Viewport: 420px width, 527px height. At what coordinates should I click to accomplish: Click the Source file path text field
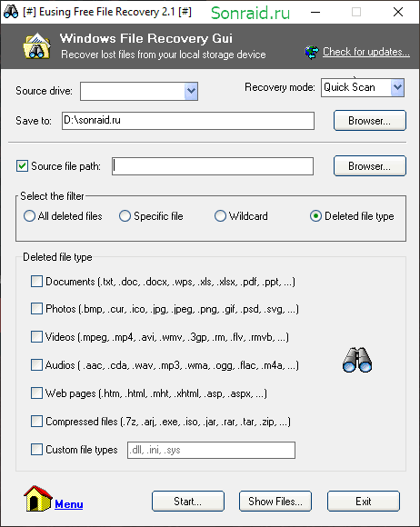[x=213, y=166]
